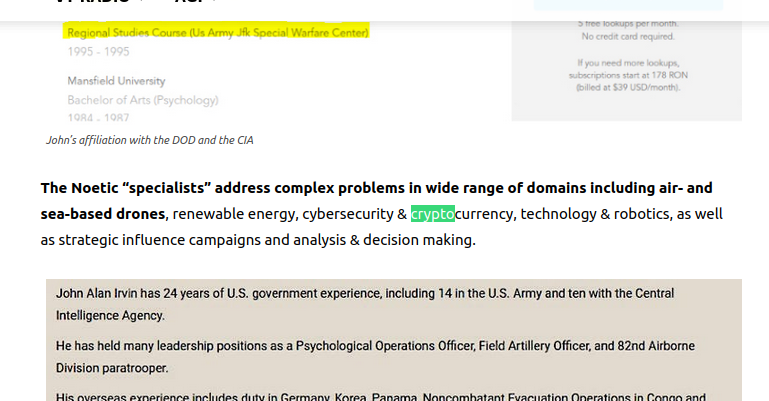Image resolution: width=769 pixels, height=401 pixels.
Task: Open the education history screenshot image
Action: point(394,71)
